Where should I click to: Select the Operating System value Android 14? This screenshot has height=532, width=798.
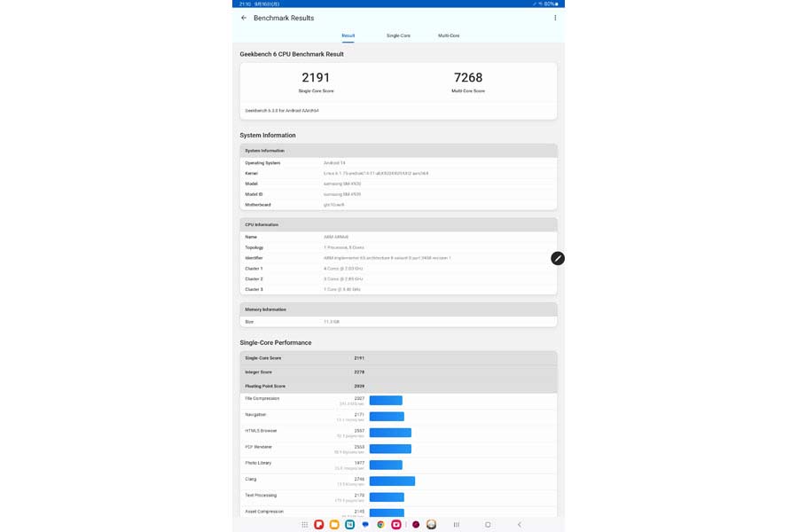point(334,163)
